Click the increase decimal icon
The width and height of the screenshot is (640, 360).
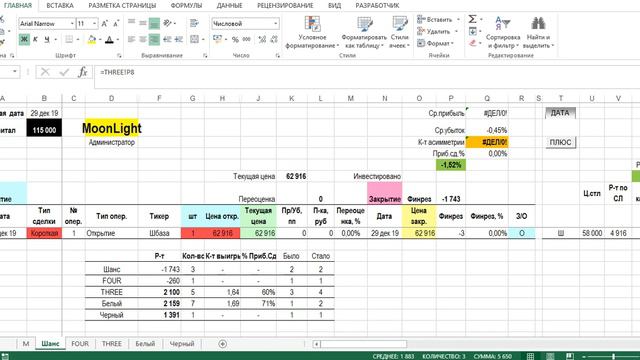[262, 39]
